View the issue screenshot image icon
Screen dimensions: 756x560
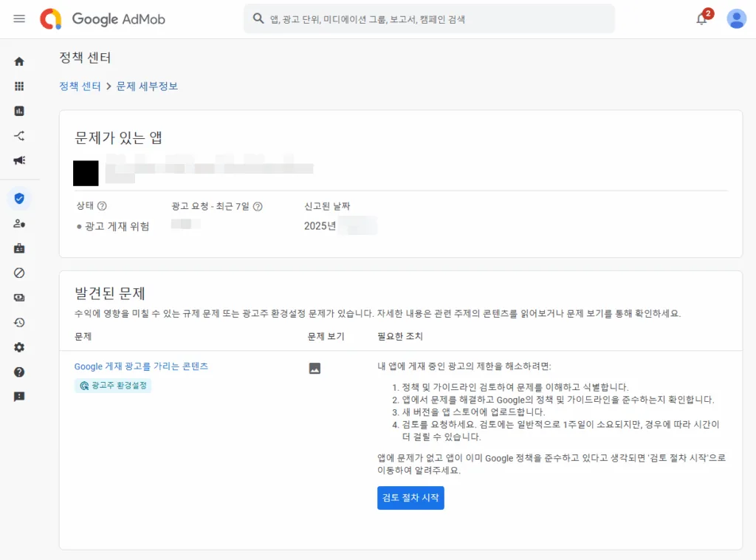(x=315, y=369)
